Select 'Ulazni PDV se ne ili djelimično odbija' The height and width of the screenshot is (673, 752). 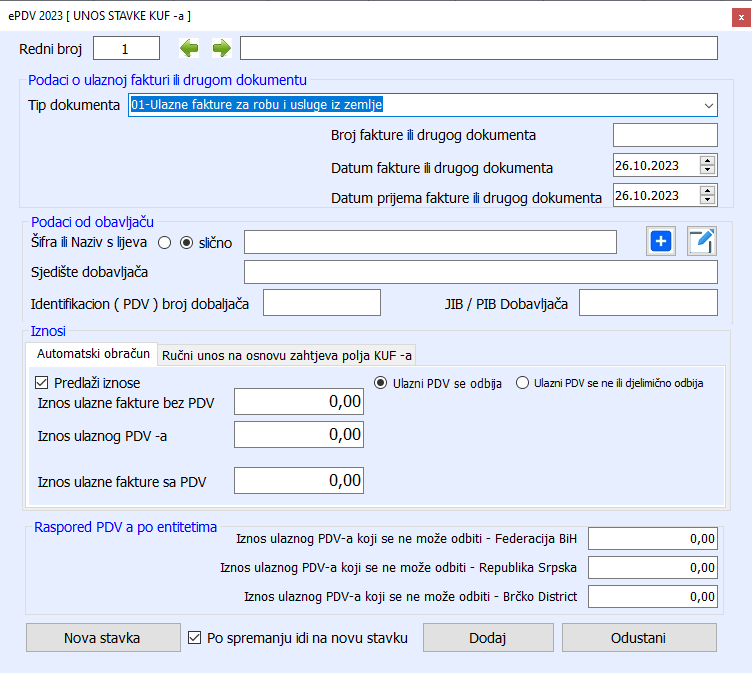click(522, 383)
